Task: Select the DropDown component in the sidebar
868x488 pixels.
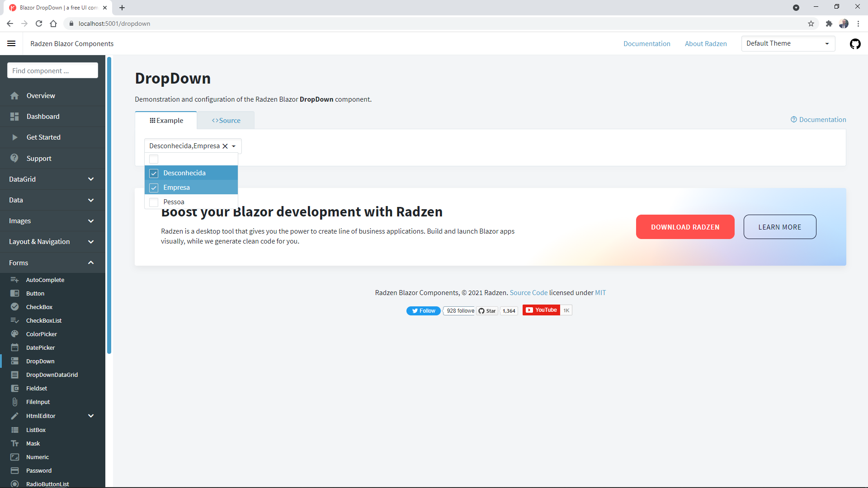Action: tap(39, 361)
